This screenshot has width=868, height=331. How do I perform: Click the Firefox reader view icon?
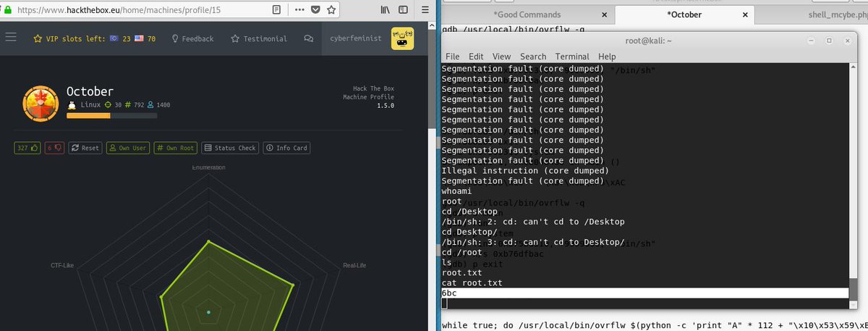click(x=277, y=10)
